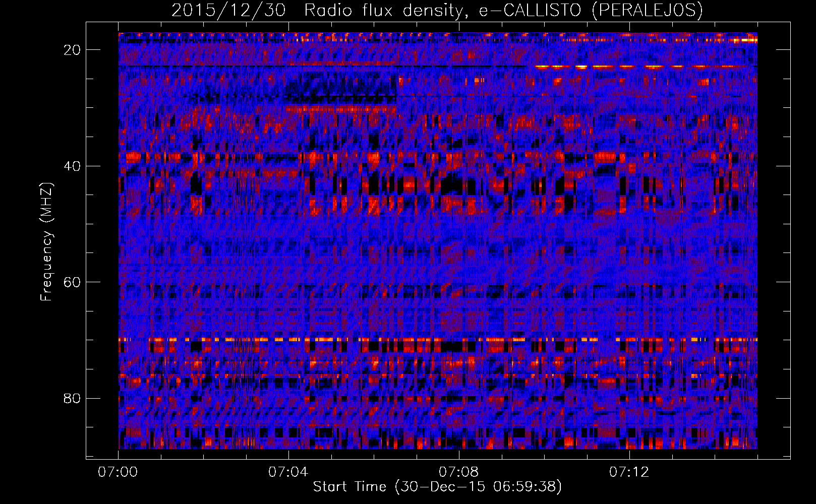
Task: Click the 40 frequency tick label
Action: click(73, 166)
